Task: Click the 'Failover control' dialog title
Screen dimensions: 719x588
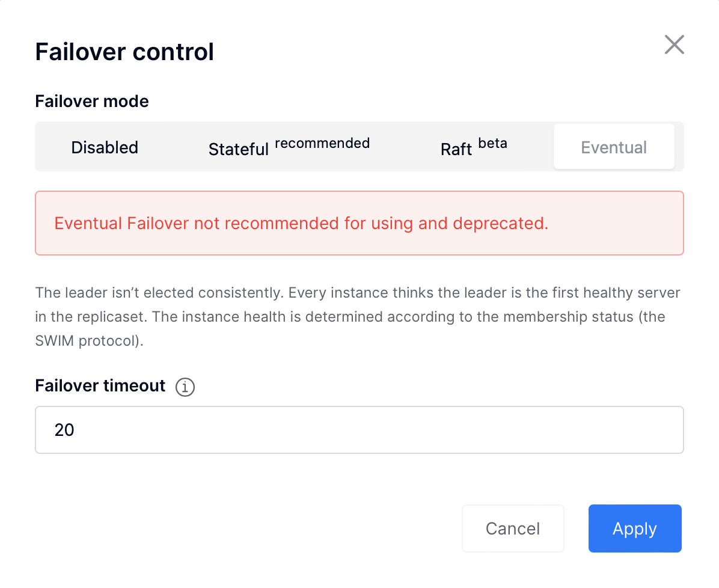Action: point(124,51)
